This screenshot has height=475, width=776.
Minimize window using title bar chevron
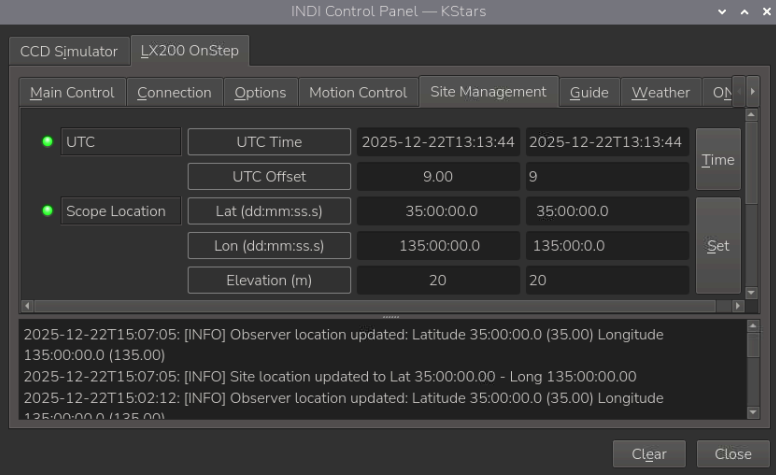pos(723,11)
